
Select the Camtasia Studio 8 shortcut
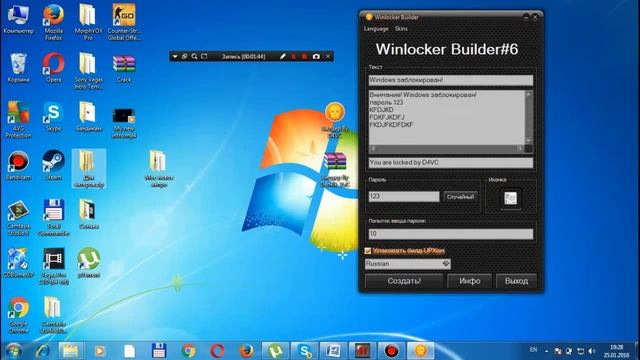coord(18,218)
